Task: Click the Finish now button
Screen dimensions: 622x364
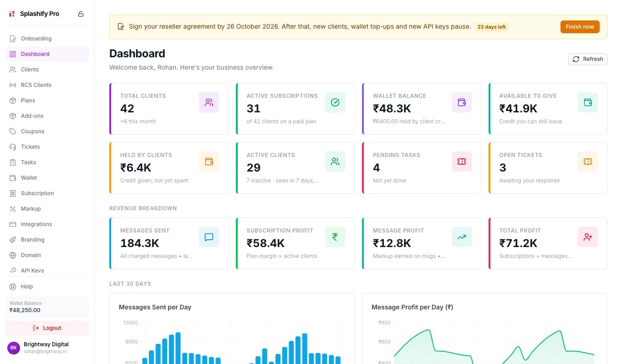Action: [x=580, y=27]
